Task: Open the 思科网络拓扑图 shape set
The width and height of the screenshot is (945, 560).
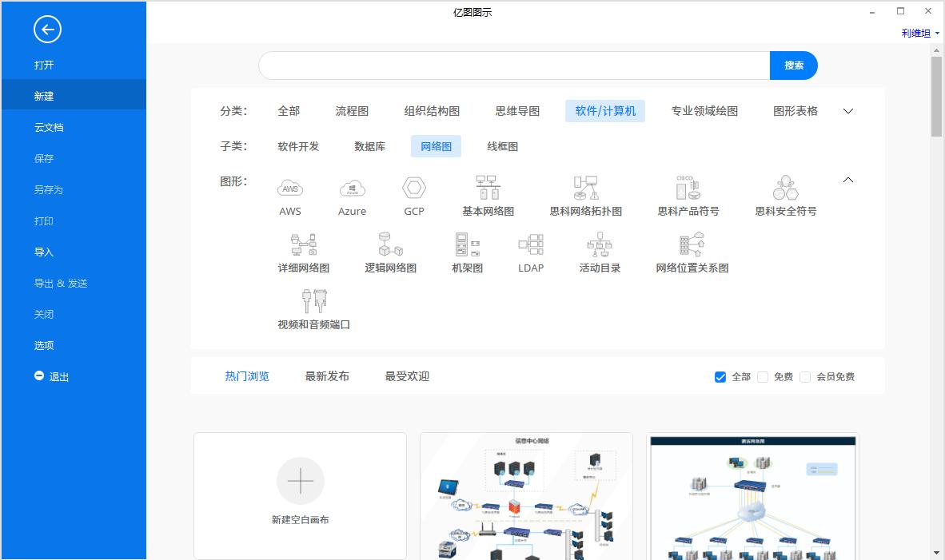Action: pos(586,186)
